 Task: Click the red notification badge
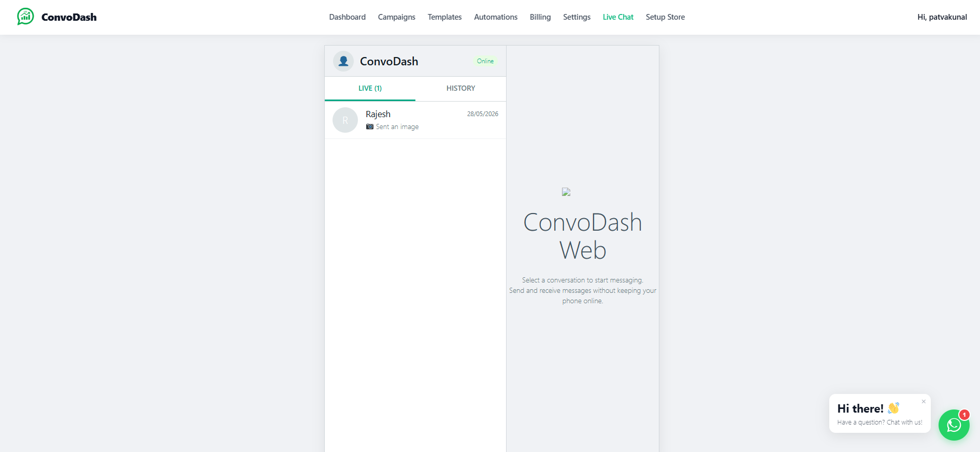pos(964,415)
